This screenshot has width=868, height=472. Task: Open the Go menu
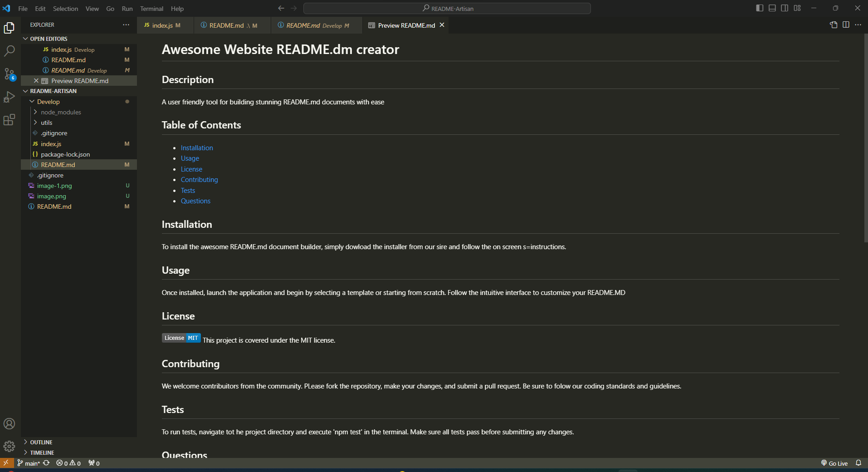click(110, 9)
